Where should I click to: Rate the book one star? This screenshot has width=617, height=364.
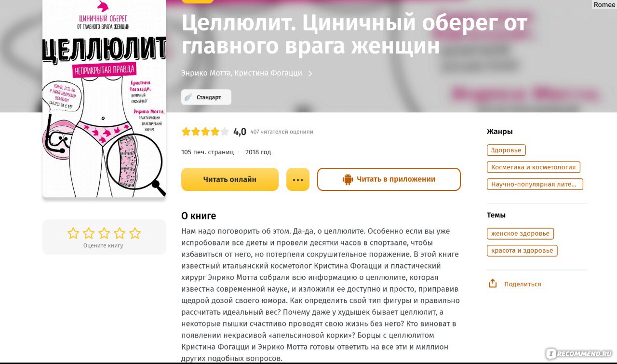tap(73, 233)
